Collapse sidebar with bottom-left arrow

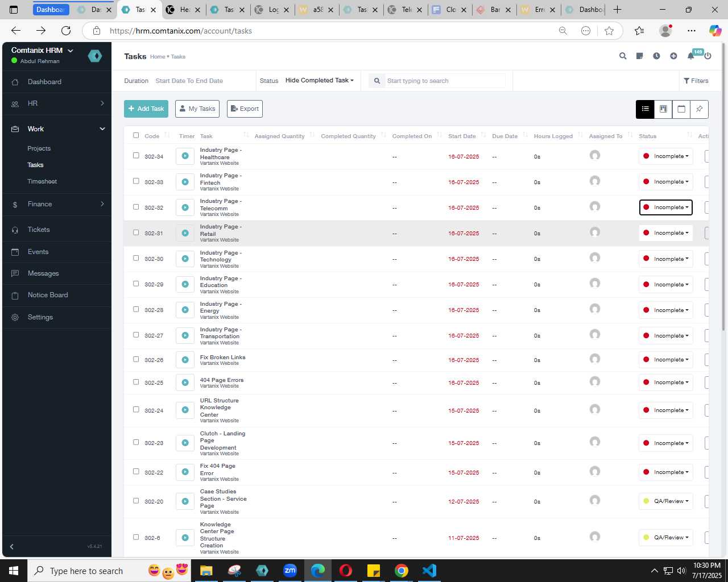pos(11,546)
